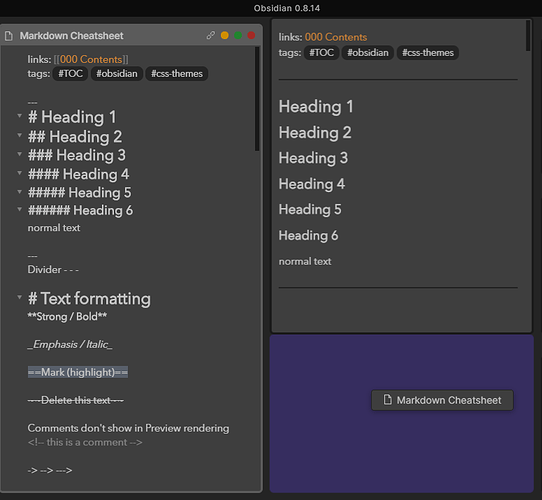The image size is (542, 500).
Task: Click the Markdown Cheatsheet button on purple pane
Action: (442, 400)
